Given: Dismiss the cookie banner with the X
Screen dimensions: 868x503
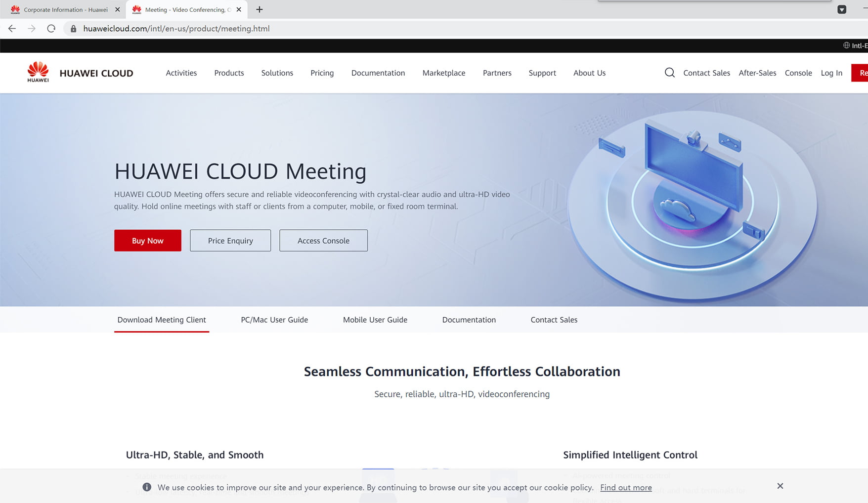Looking at the screenshot, I should point(780,486).
